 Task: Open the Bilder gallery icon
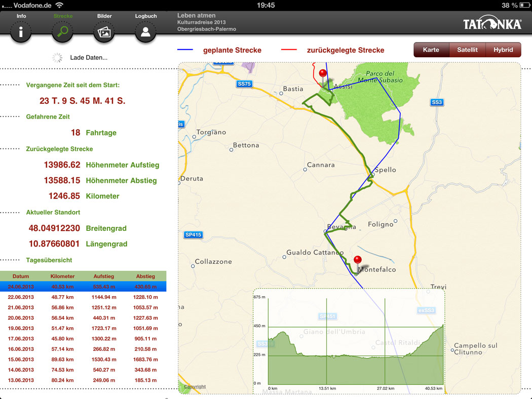click(x=104, y=32)
